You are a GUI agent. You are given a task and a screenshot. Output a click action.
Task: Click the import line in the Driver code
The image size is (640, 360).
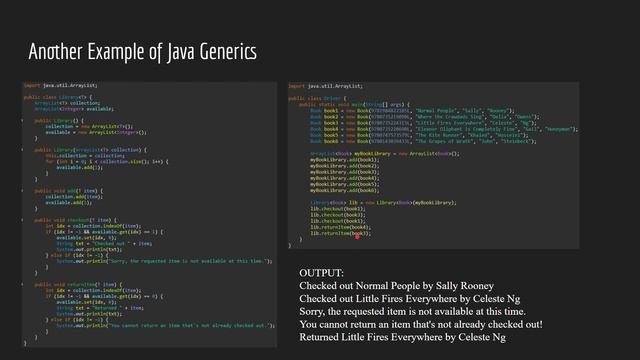[x=325, y=86]
